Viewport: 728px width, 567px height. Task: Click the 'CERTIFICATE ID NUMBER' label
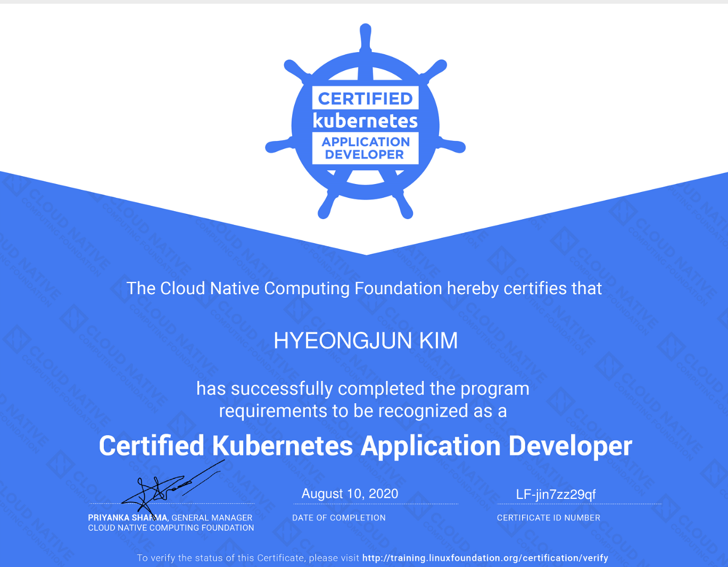(549, 518)
